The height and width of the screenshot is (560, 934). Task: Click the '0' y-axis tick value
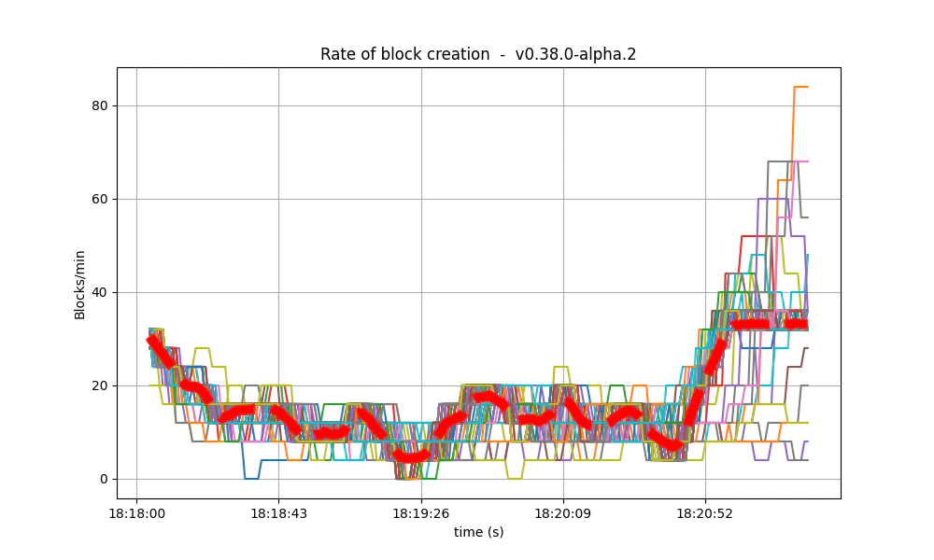(104, 478)
